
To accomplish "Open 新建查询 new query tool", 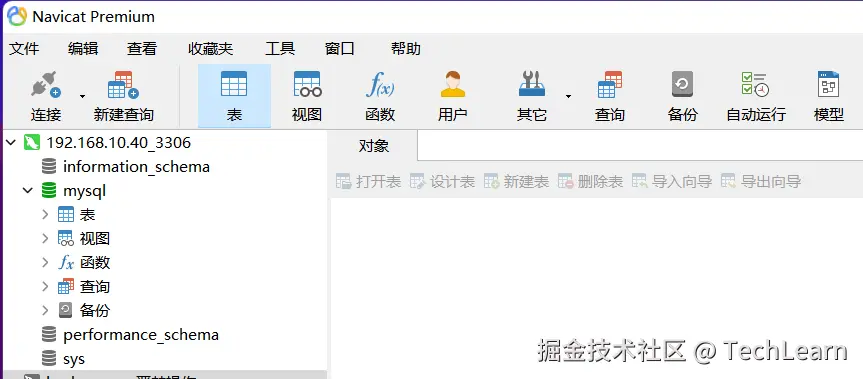I will pos(123,85).
